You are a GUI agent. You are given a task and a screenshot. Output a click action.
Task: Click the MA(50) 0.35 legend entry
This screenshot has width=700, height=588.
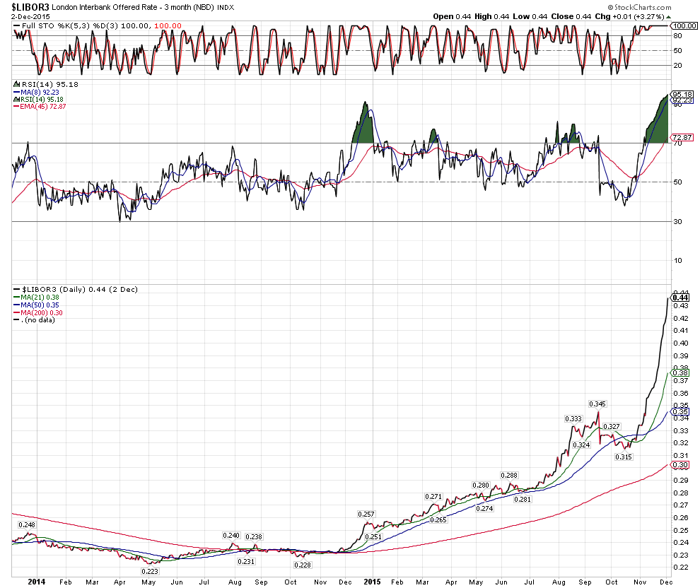pyautogui.click(x=40, y=305)
